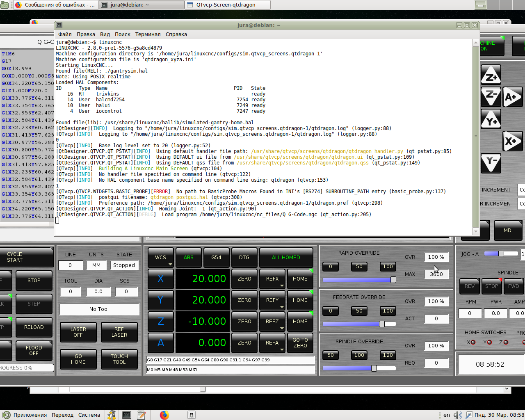
Task: Select the X axis button in DRO
Action: [161, 279]
